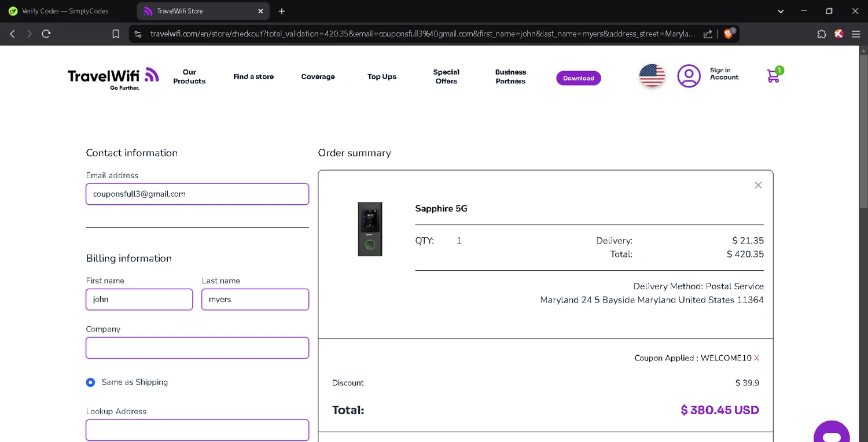Click the Coupon Applied : WELCOME10 text

tap(693, 358)
